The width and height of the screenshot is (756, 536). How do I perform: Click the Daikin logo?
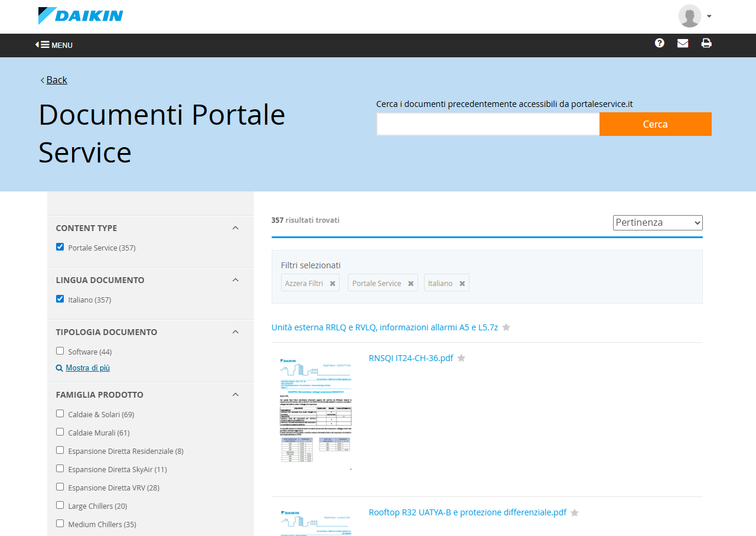pyautogui.click(x=80, y=16)
